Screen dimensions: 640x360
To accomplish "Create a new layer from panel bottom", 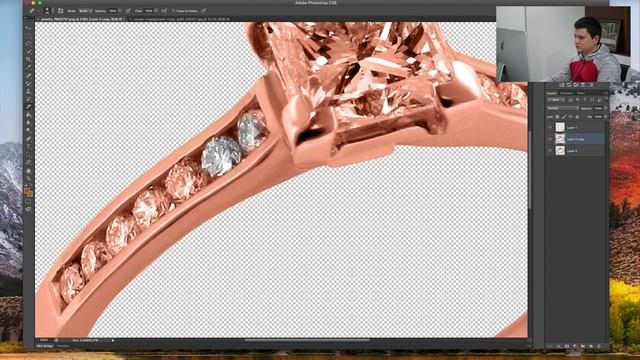I will (x=591, y=346).
